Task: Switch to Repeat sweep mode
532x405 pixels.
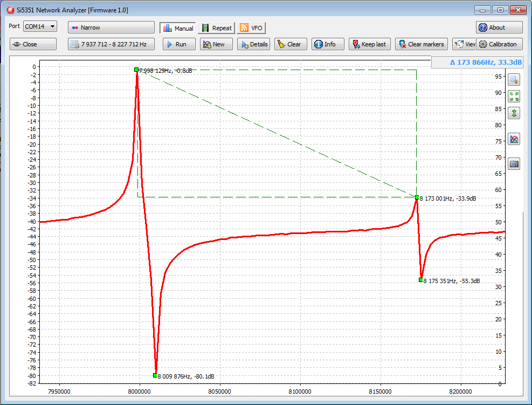Action: click(217, 28)
